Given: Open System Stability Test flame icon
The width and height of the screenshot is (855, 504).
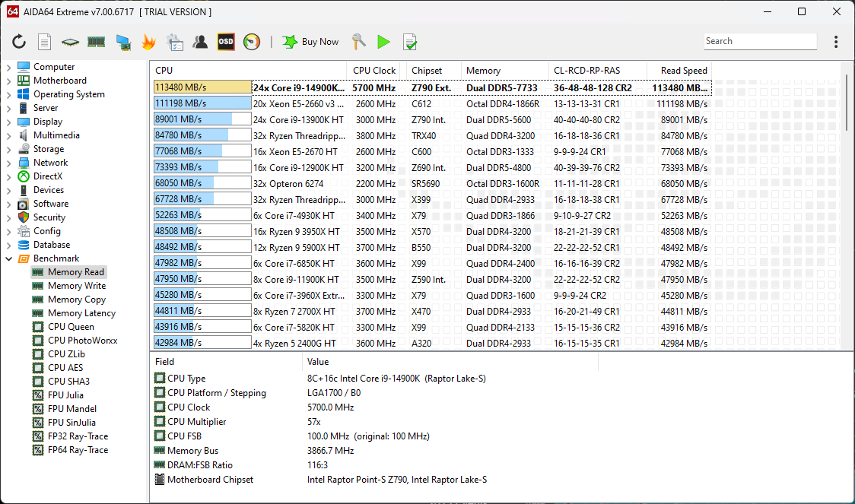Looking at the screenshot, I should (x=148, y=42).
